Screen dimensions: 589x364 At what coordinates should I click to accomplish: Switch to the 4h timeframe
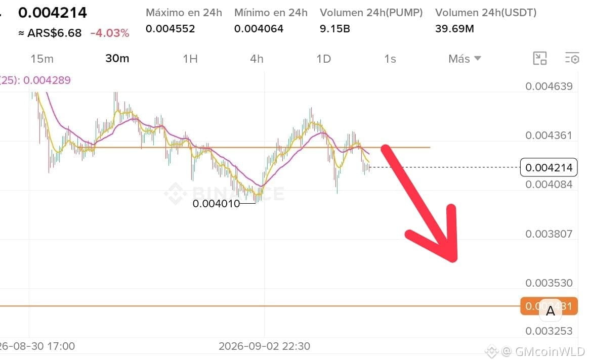point(257,59)
